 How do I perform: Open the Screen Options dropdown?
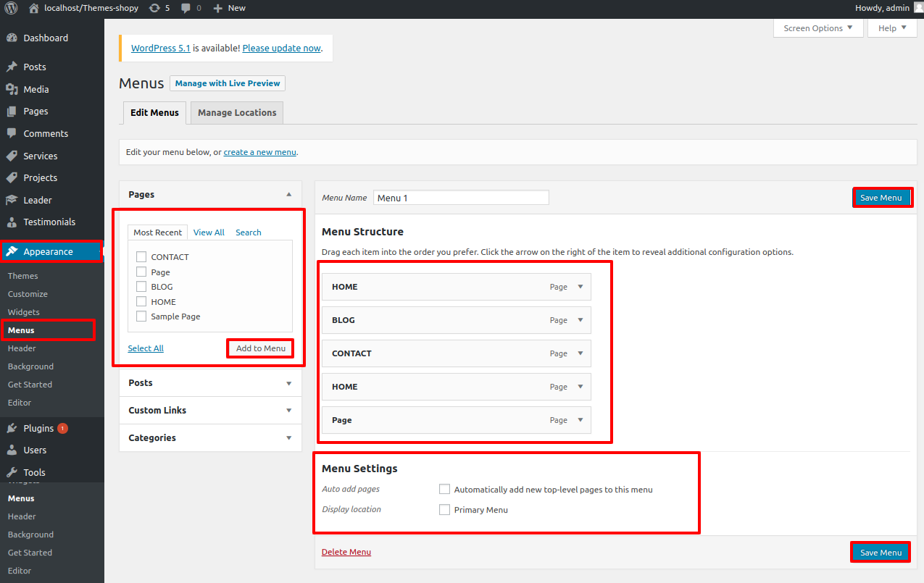(x=818, y=28)
